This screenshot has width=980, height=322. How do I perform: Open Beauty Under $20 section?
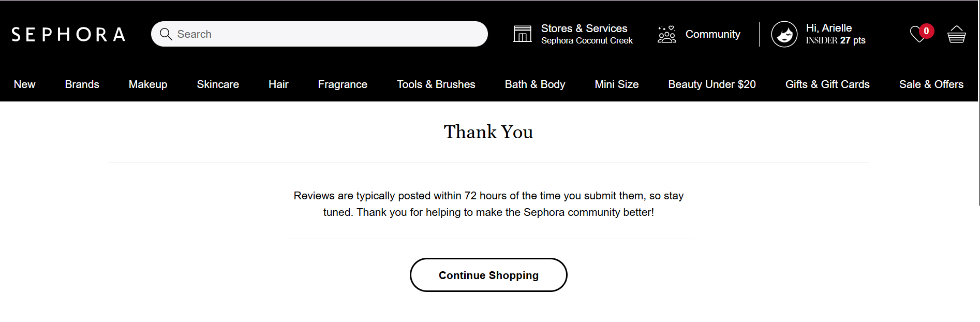[x=711, y=84]
